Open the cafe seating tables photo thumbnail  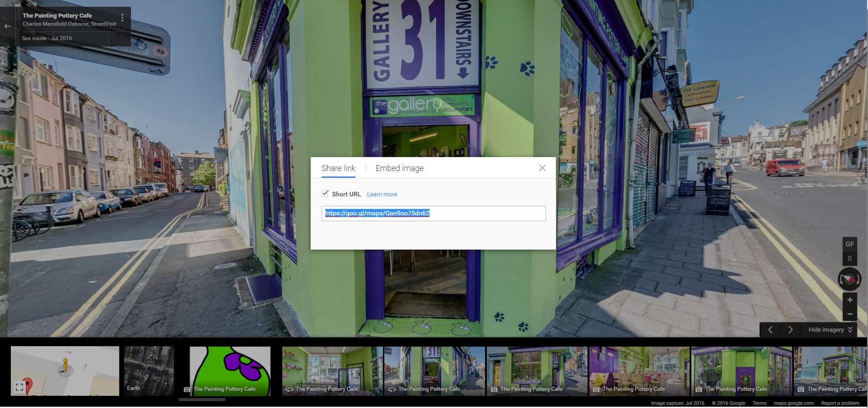point(639,371)
